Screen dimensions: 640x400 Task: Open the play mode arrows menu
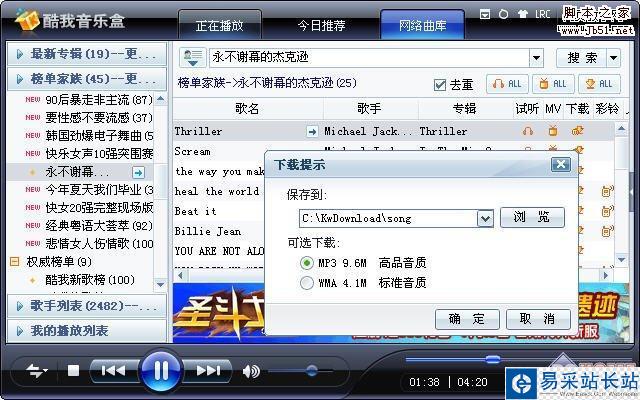[x=37, y=371]
